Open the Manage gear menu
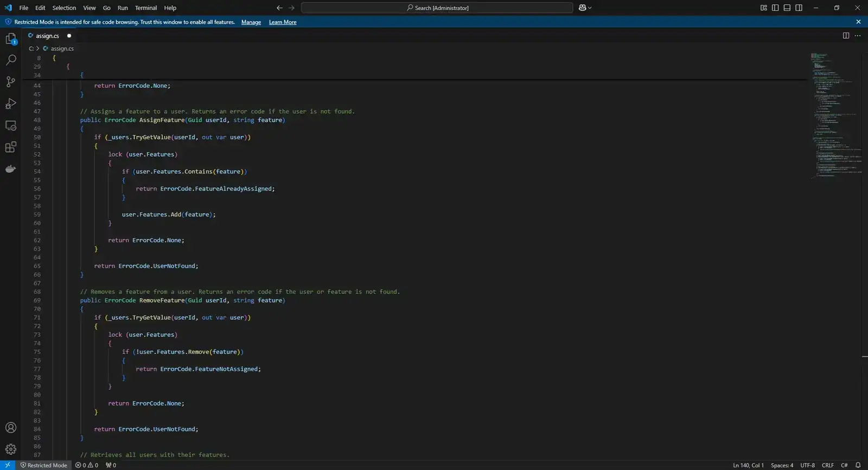 click(11, 449)
